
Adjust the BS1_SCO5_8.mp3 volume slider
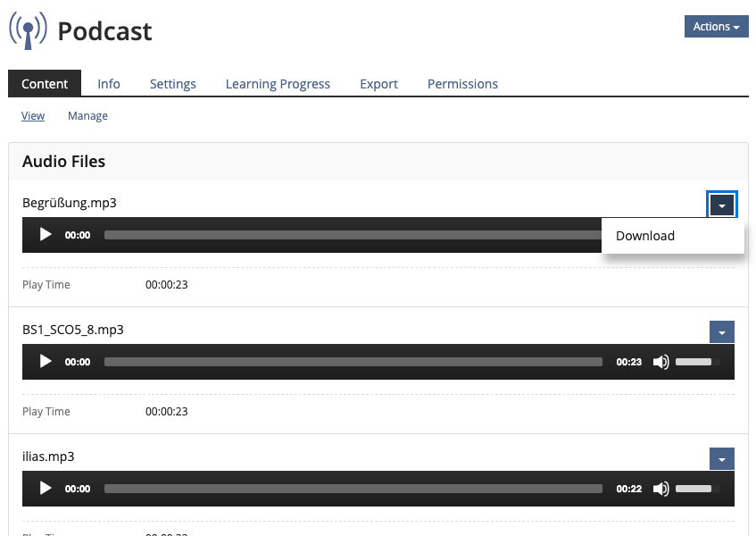697,362
